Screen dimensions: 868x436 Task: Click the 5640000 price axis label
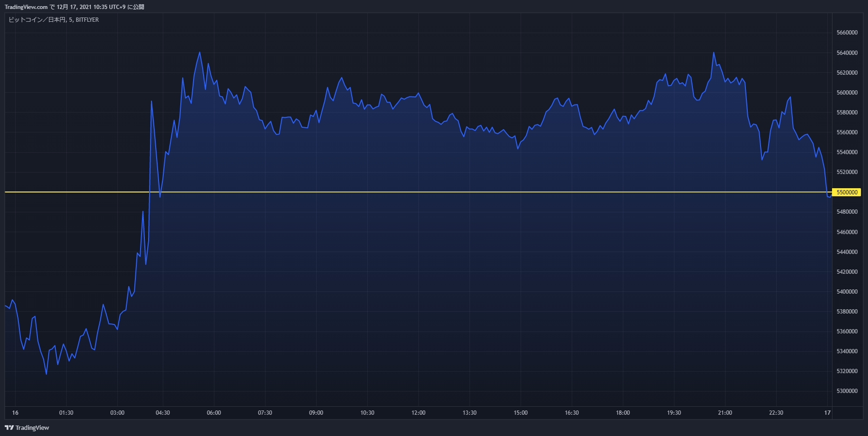pos(847,52)
